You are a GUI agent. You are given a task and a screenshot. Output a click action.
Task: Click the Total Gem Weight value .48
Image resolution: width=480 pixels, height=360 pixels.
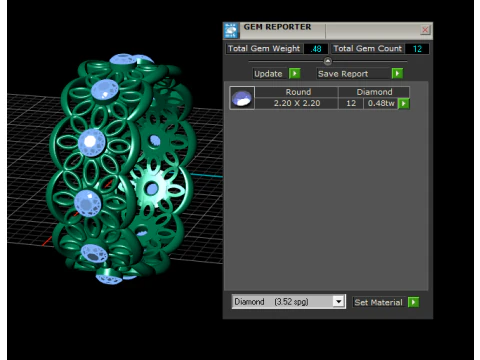point(316,49)
